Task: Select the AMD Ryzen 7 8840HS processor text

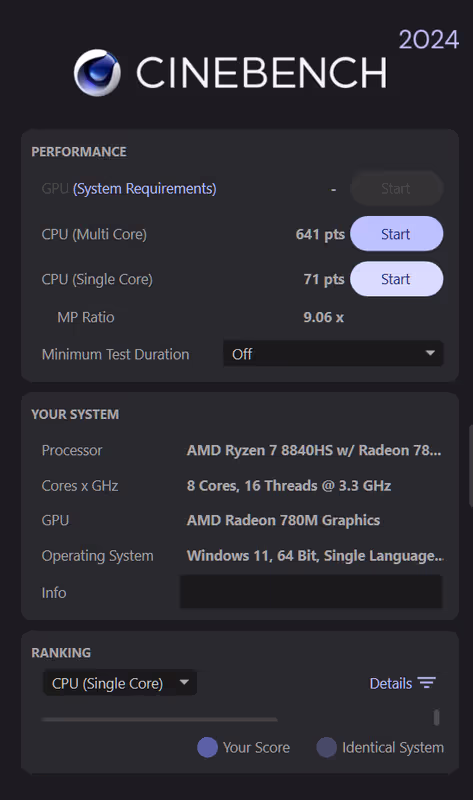Action: [314, 451]
